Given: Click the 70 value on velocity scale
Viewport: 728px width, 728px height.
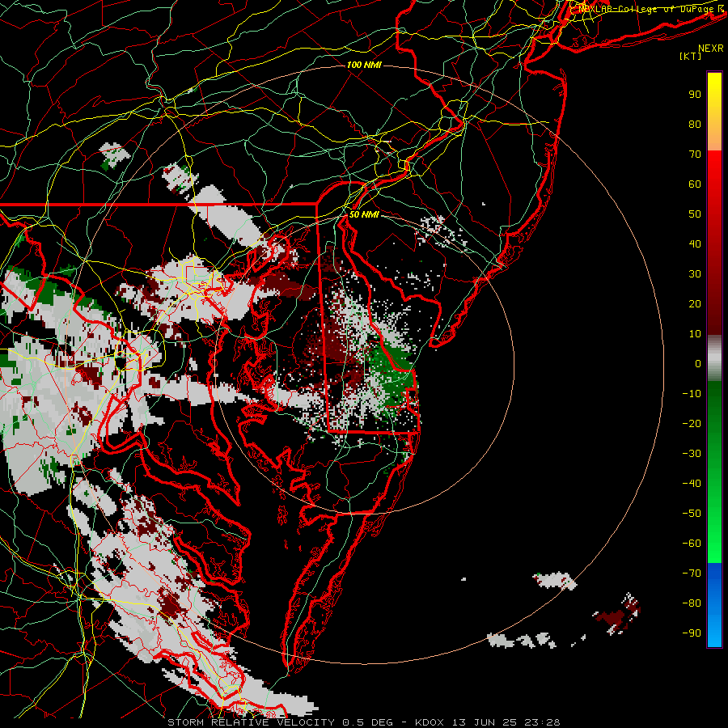Looking at the screenshot, I should coord(695,154).
